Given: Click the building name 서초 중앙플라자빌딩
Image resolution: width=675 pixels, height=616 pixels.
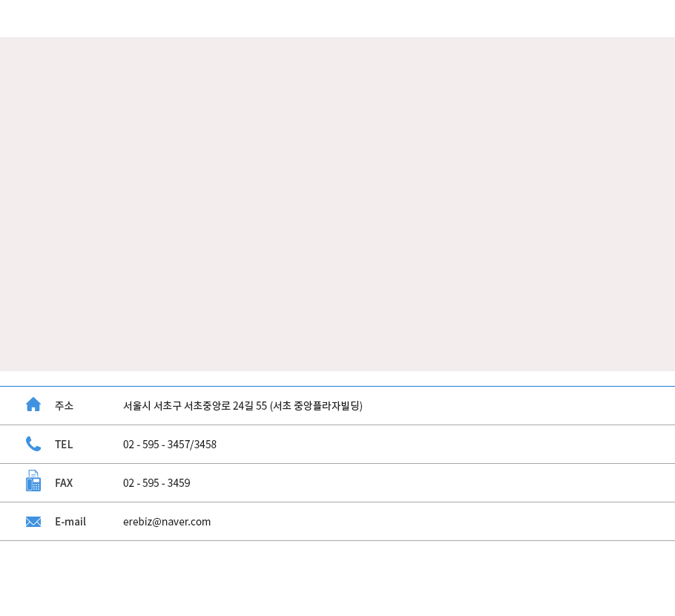Looking at the screenshot, I should pyautogui.click(x=316, y=406).
